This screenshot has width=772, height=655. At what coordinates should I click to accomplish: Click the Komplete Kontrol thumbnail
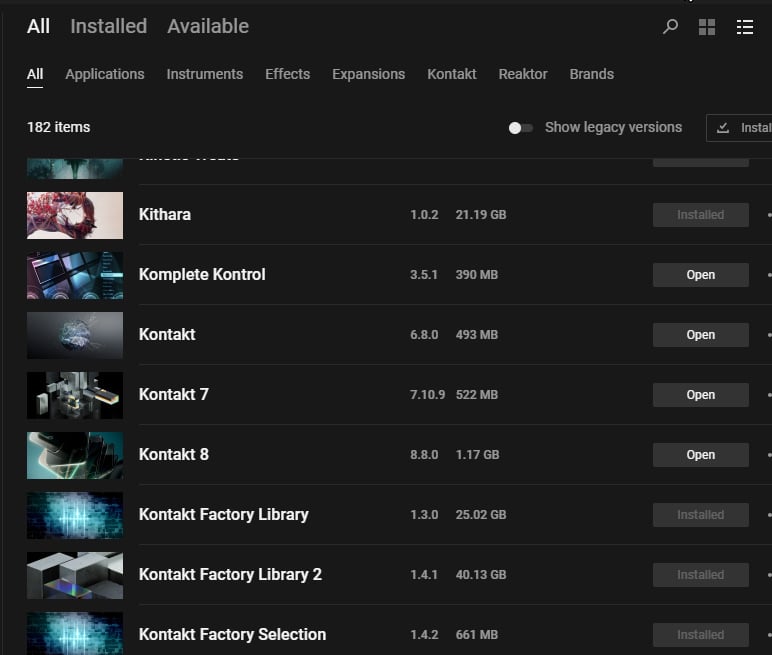[75, 275]
